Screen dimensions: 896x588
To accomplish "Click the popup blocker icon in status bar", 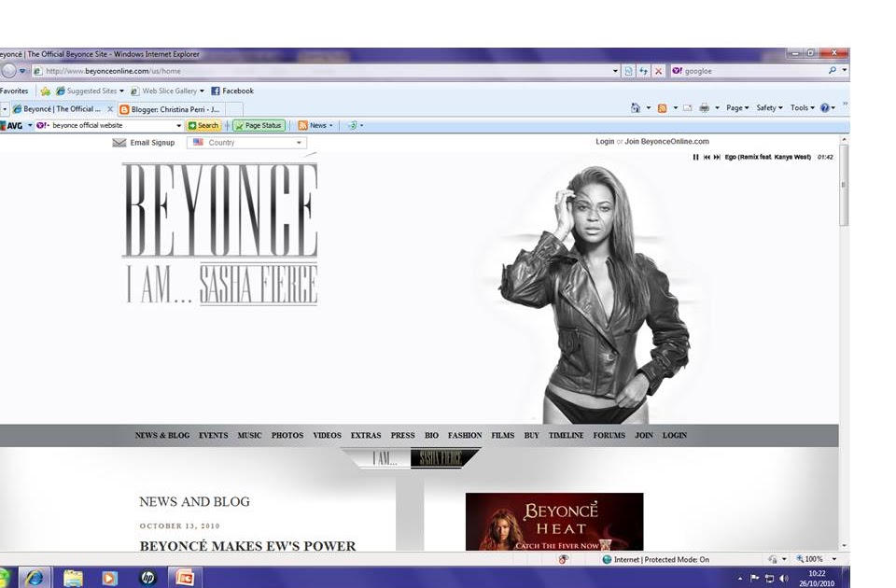I will [x=563, y=559].
